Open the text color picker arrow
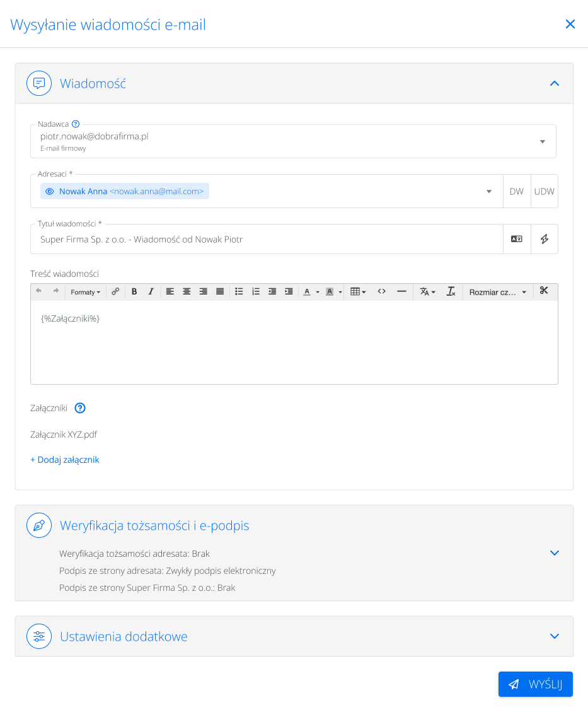The width and height of the screenshot is (588, 712). tap(318, 292)
